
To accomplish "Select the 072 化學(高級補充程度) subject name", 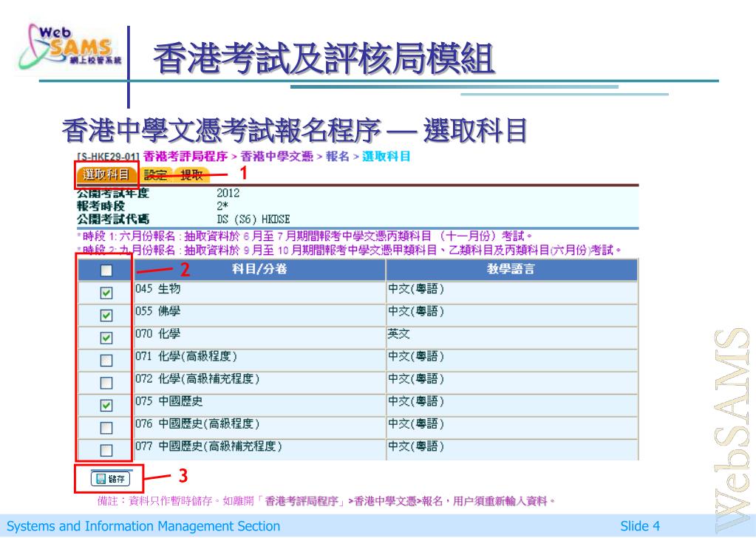I will tap(197, 379).
